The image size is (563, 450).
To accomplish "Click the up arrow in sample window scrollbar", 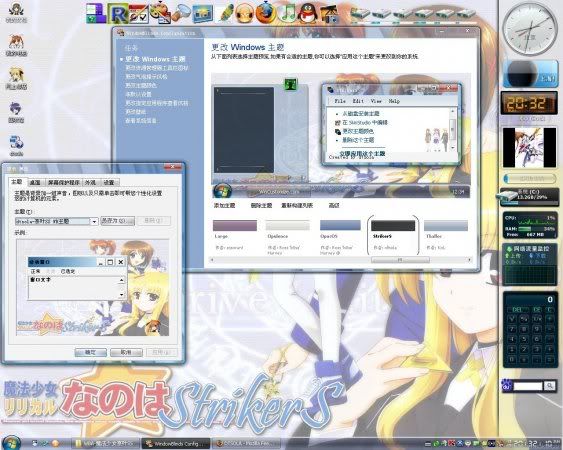I will coord(122,280).
